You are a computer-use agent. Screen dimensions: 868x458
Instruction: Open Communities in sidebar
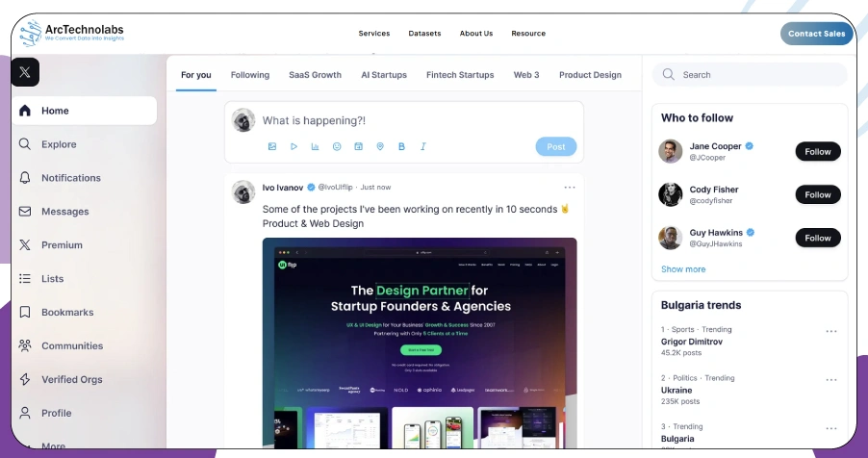61,346
